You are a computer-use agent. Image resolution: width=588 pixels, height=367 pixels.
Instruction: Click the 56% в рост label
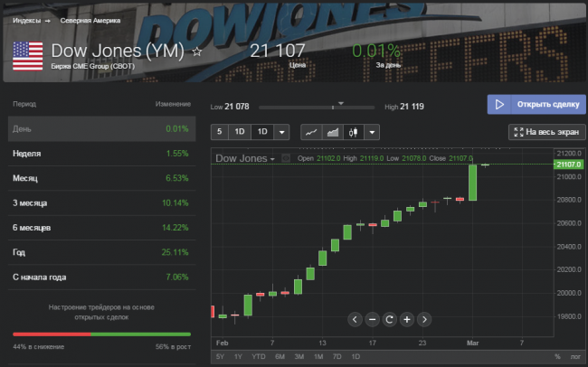pyautogui.click(x=173, y=347)
